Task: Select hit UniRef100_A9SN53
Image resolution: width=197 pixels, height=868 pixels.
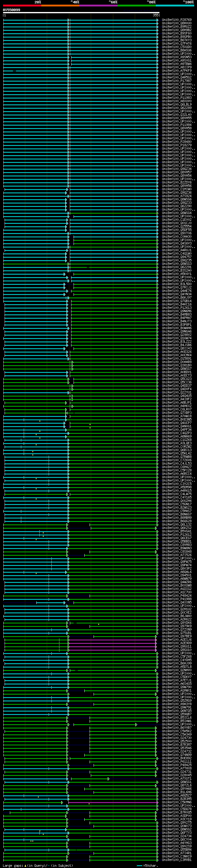Action: pos(177,57)
